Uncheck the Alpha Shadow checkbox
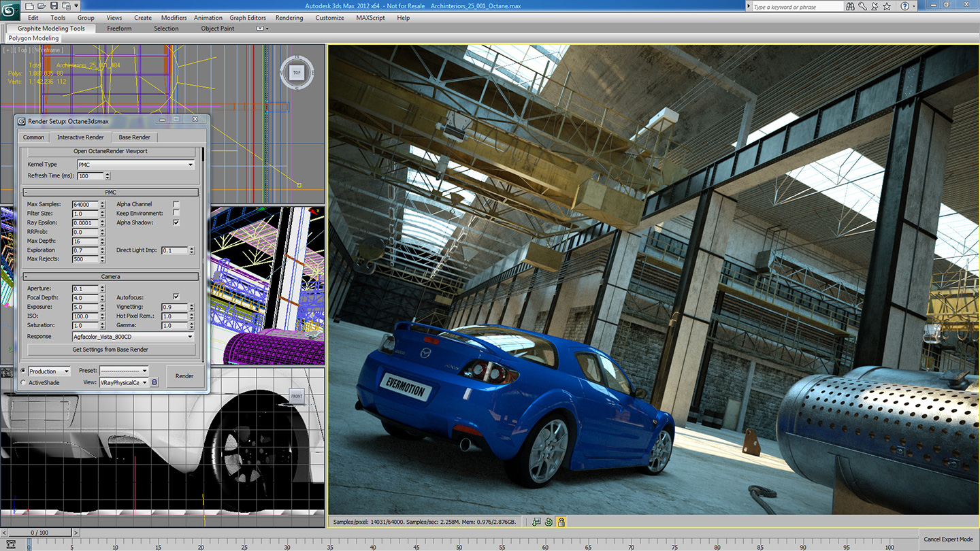 click(x=176, y=222)
